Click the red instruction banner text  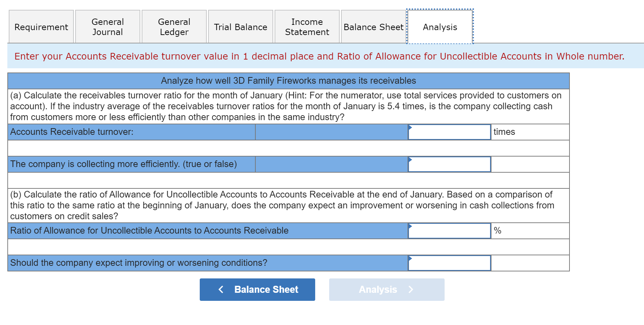point(319,56)
